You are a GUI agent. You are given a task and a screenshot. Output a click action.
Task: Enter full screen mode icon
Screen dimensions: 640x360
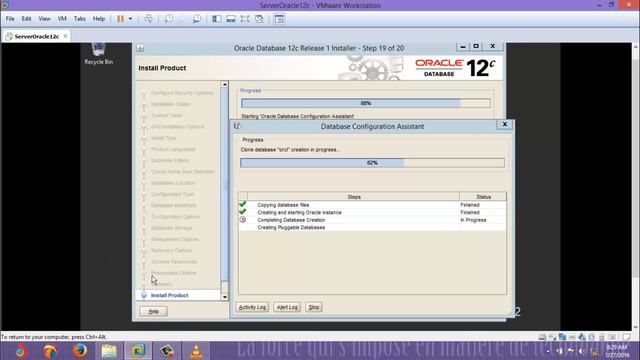click(244, 19)
